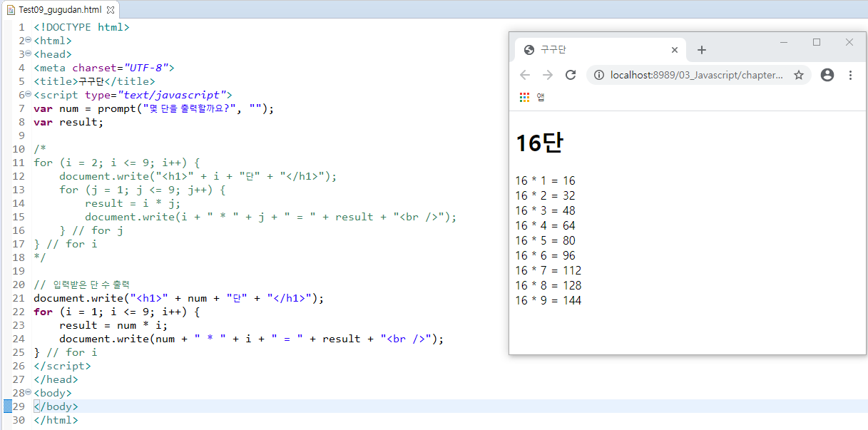
Task: Collapse the body tag fold on line 28
Action: coord(29,392)
